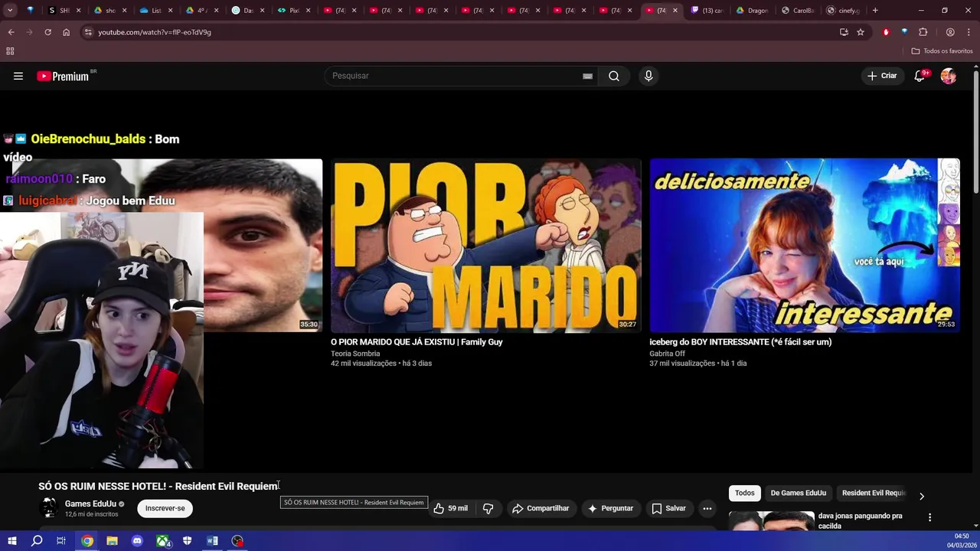
Task: Select Resident Evil Requiem filter chip
Action: point(874,493)
